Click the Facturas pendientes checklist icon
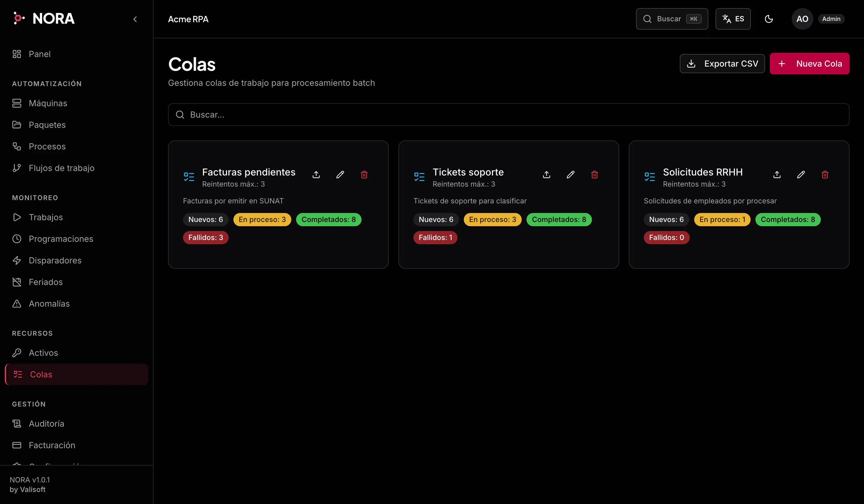The height and width of the screenshot is (504, 864). (x=189, y=177)
